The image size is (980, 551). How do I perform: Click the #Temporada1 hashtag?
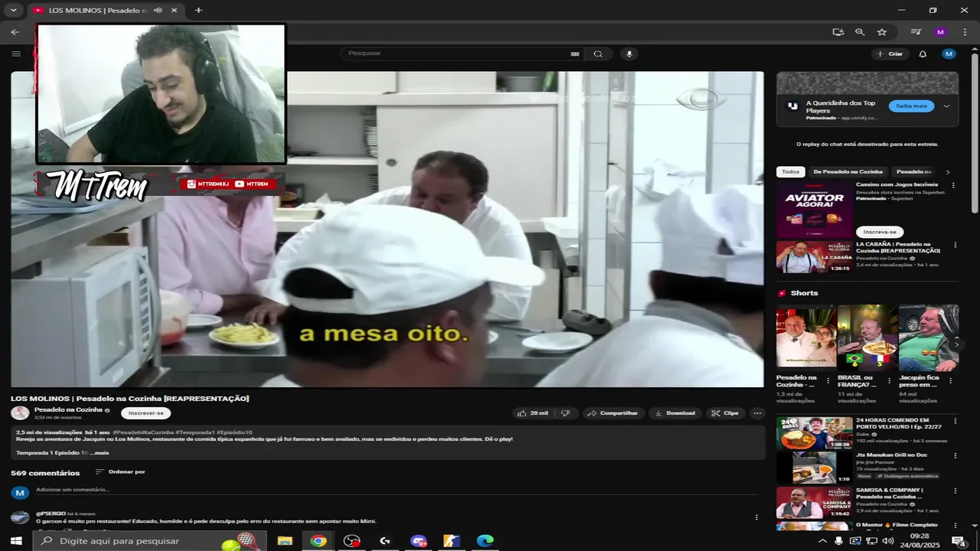194,432
